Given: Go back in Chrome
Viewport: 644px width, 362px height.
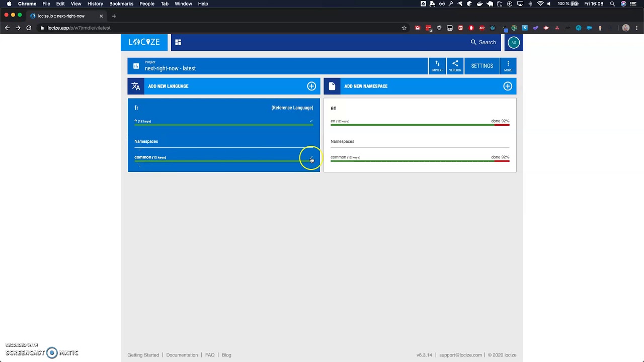Looking at the screenshot, I should coord(7,28).
